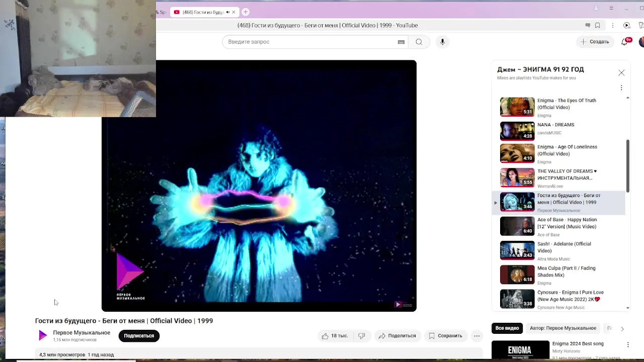644x362 pixels.
Task: Like the video (18 тыс.)
Action: (x=335, y=336)
